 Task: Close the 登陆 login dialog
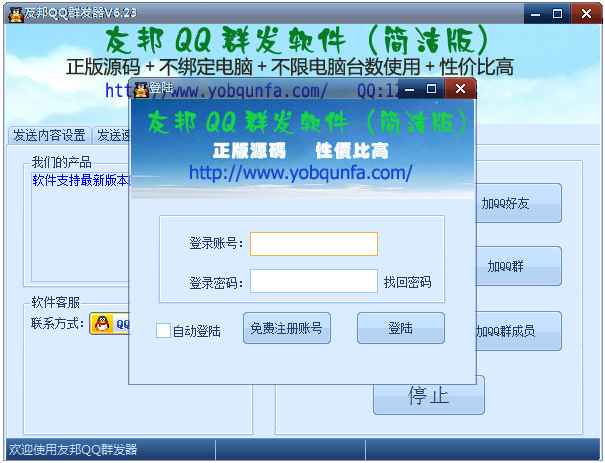(x=460, y=89)
